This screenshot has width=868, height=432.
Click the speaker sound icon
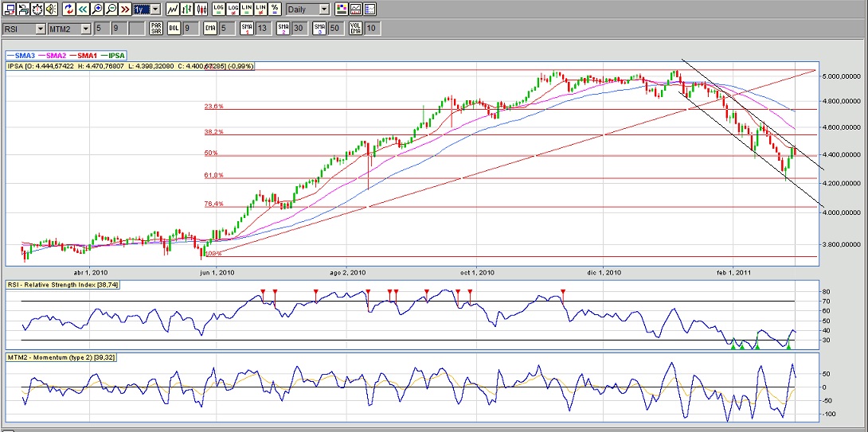pos(51,10)
